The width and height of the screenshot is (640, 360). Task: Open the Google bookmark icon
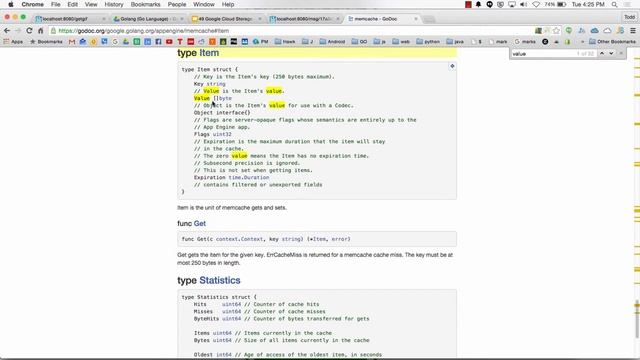[x=115, y=42]
